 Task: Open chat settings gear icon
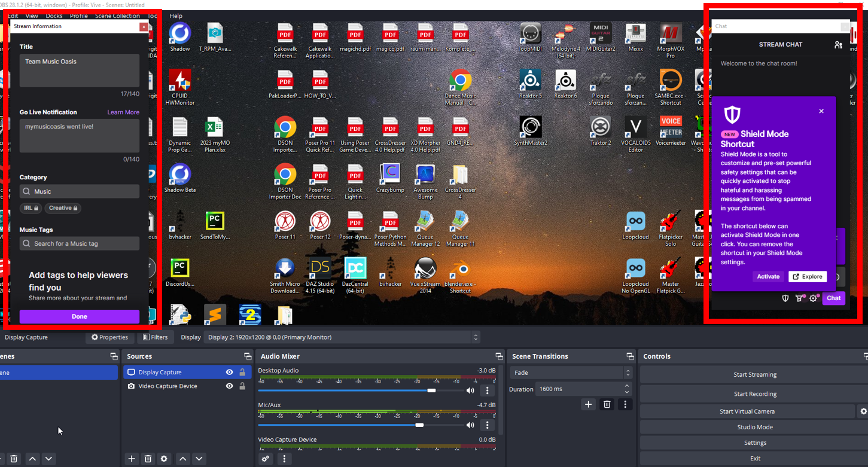point(814,298)
